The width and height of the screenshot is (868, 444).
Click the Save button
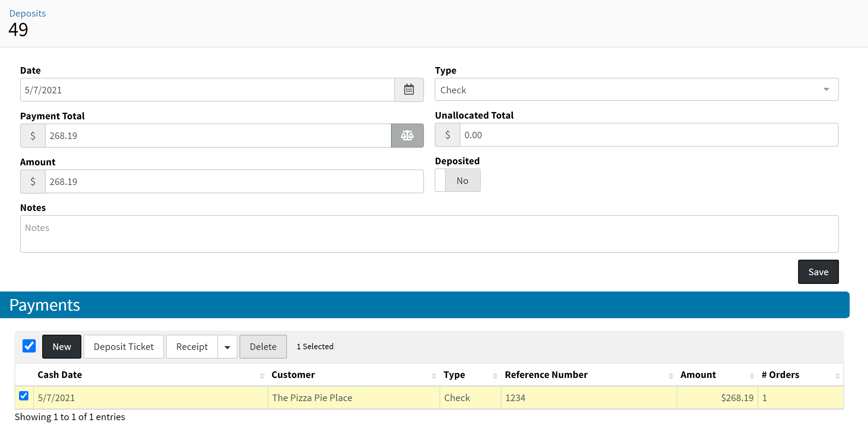(818, 272)
